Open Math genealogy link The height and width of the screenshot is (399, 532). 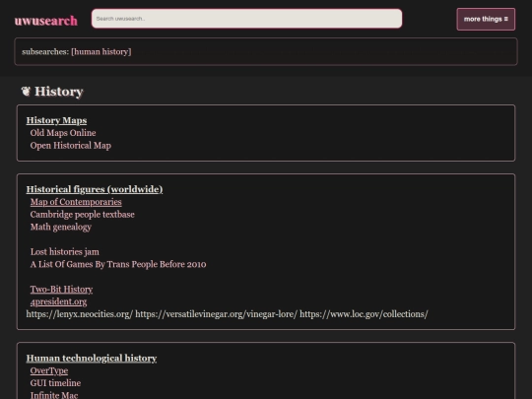click(x=61, y=227)
